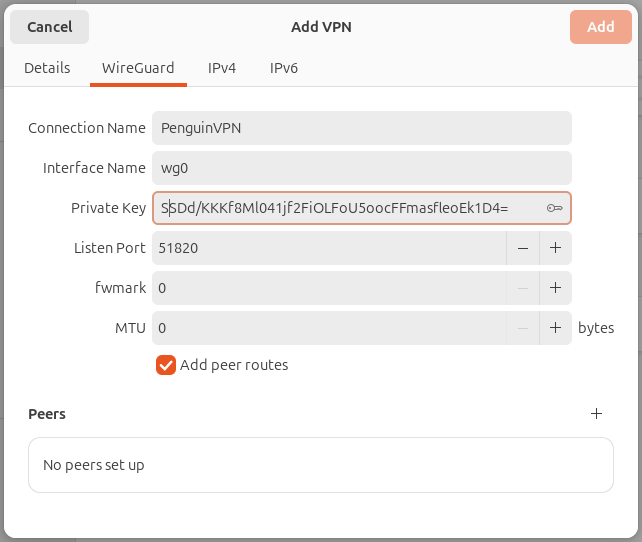Cancel adding the VPN

(x=50, y=27)
